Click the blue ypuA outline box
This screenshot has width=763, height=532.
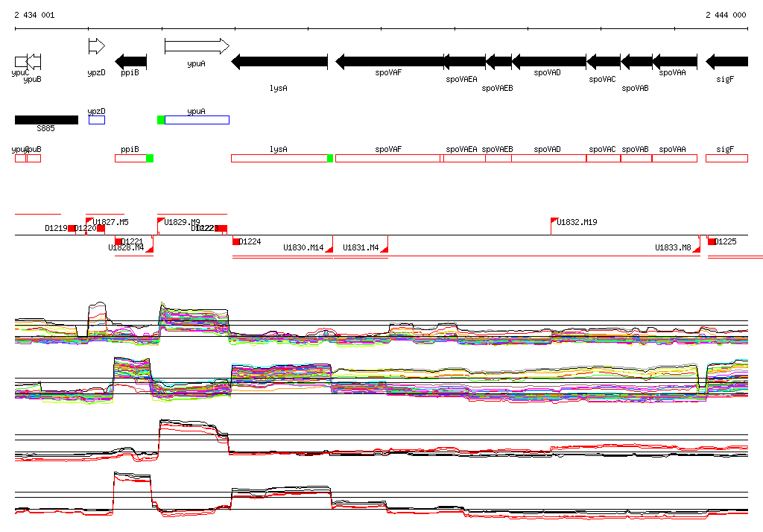pos(197,120)
